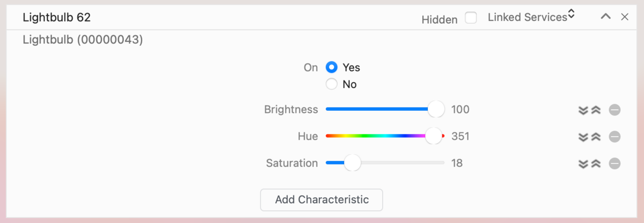Collapse the Lightbulb 62 panel
644x223 pixels.
(605, 17)
